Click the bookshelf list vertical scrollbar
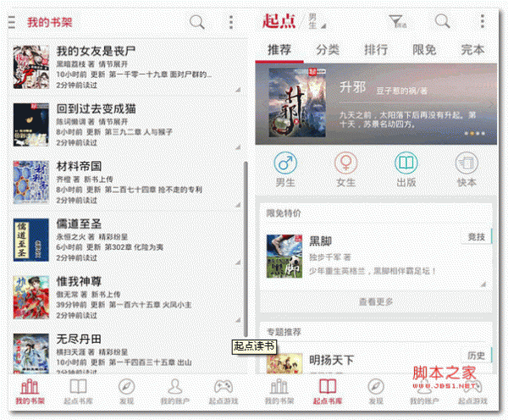This screenshot has height=420, width=508. coord(246,249)
